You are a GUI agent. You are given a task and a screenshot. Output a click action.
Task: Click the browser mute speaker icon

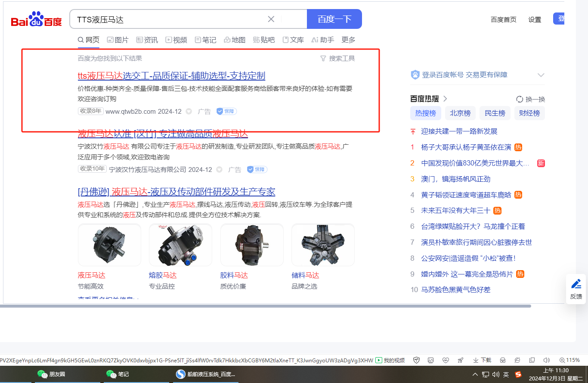(547, 360)
